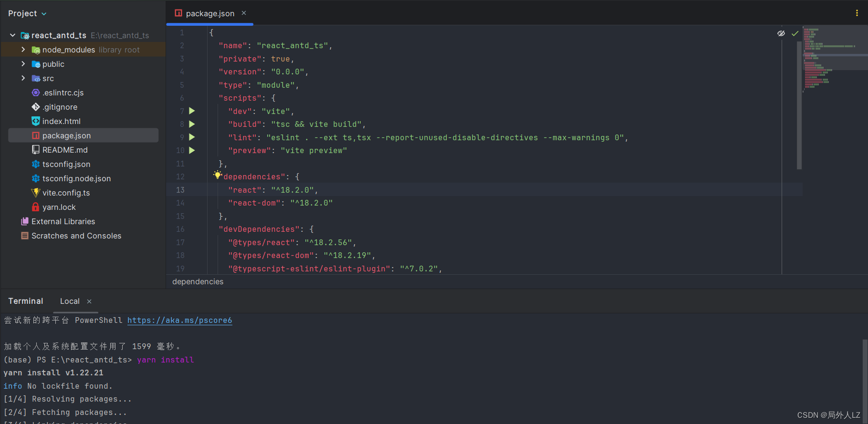Open the Project view dropdown

[x=27, y=13]
